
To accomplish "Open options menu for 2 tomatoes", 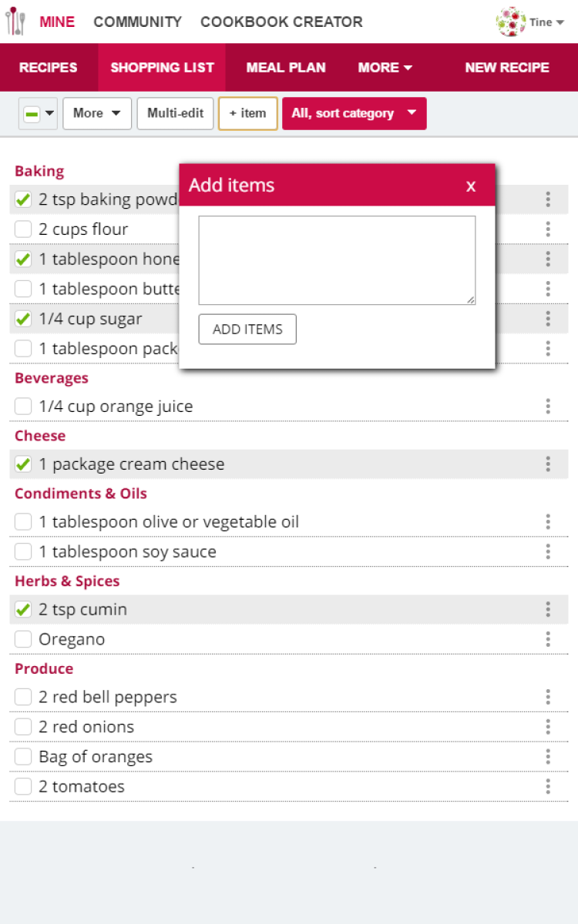I will (x=548, y=787).
